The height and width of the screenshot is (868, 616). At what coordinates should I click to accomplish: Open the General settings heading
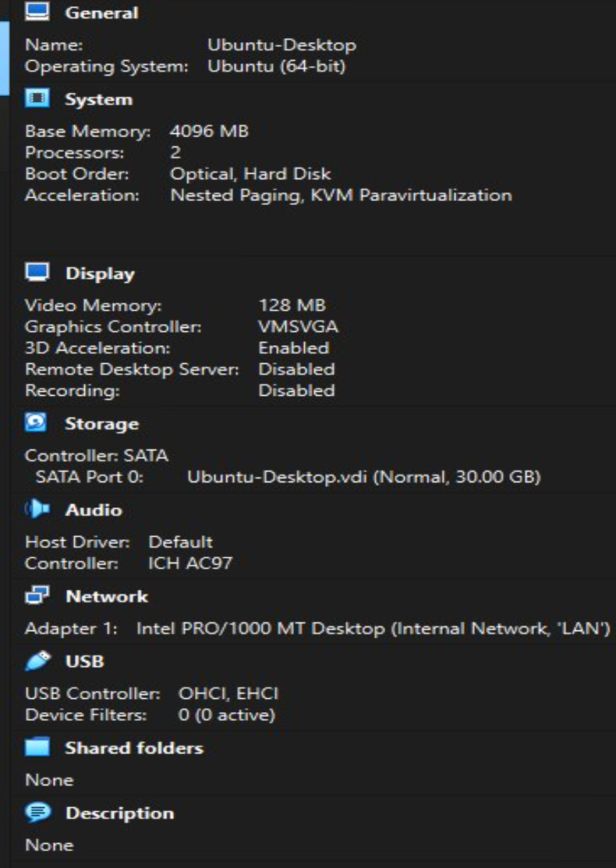tap(101, 13)
